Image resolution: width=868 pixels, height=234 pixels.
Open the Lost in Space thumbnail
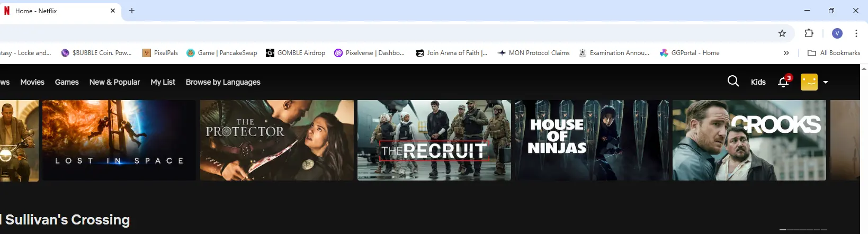pyautogui.click(x=119, y=140)
